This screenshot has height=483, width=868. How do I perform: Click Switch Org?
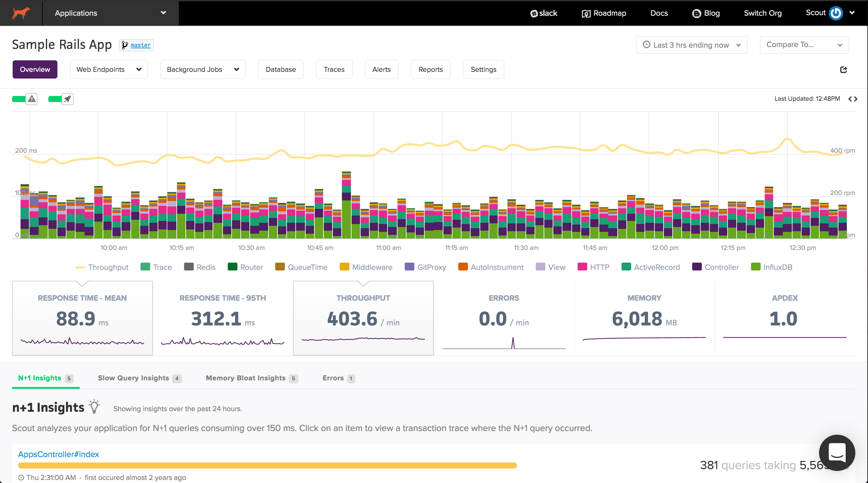pos(763,13)
